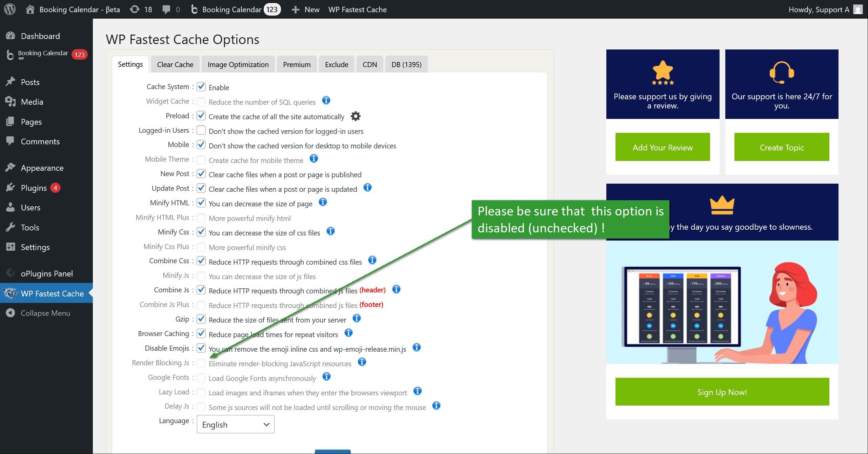Click info icon for Lazy Load option
868x454 pixels.
tap(418, 391)
